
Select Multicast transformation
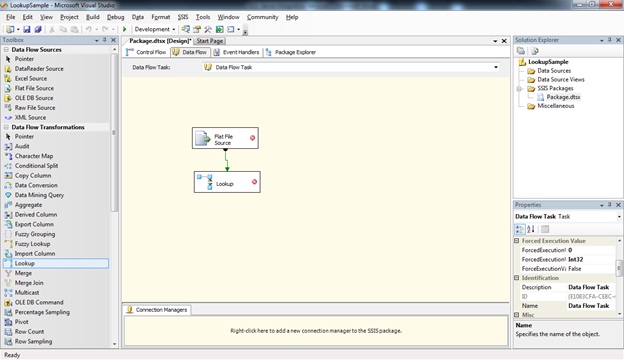tap(27, 292)
